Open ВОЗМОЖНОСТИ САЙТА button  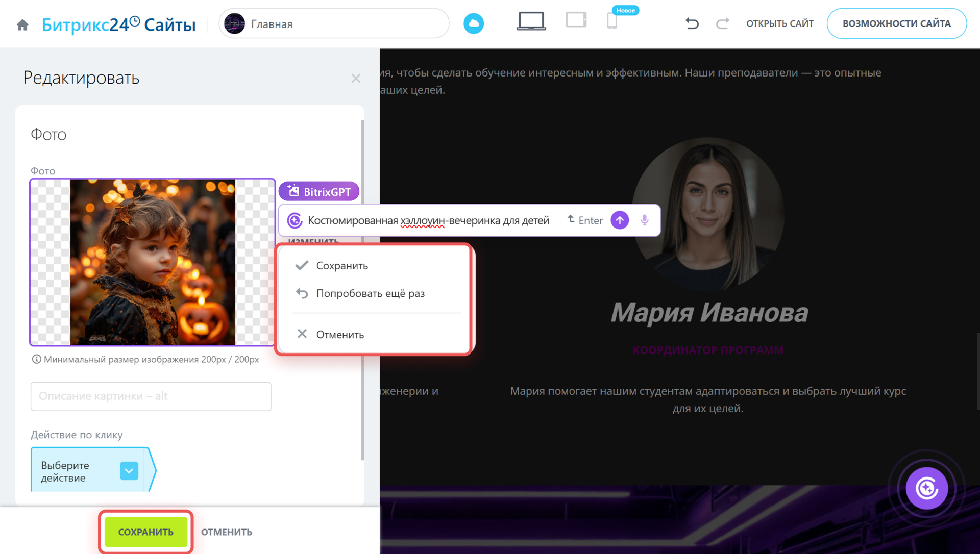click(x=896, y=23)
